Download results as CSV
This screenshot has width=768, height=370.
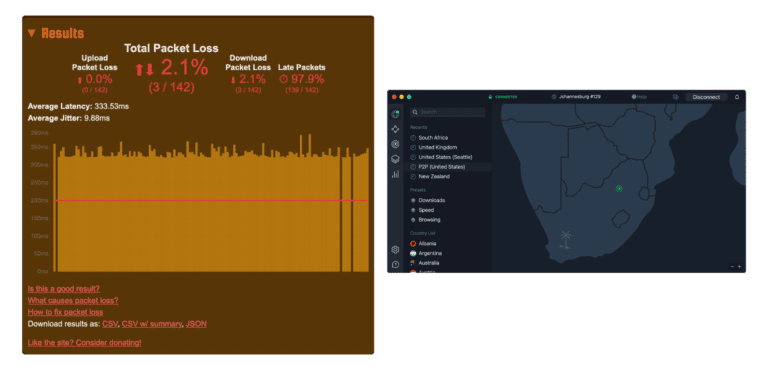[110, 324]
